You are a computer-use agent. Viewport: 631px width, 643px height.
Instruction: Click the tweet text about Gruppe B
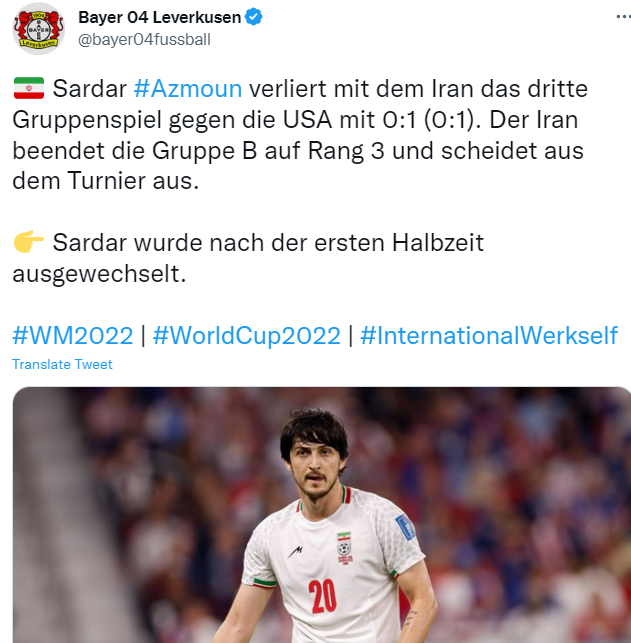pyautogui.click(x=298, y=150)
